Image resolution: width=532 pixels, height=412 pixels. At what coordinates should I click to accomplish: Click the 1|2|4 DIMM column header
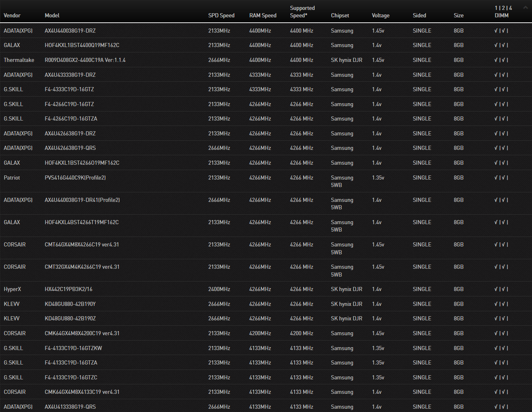pos(503,12)
